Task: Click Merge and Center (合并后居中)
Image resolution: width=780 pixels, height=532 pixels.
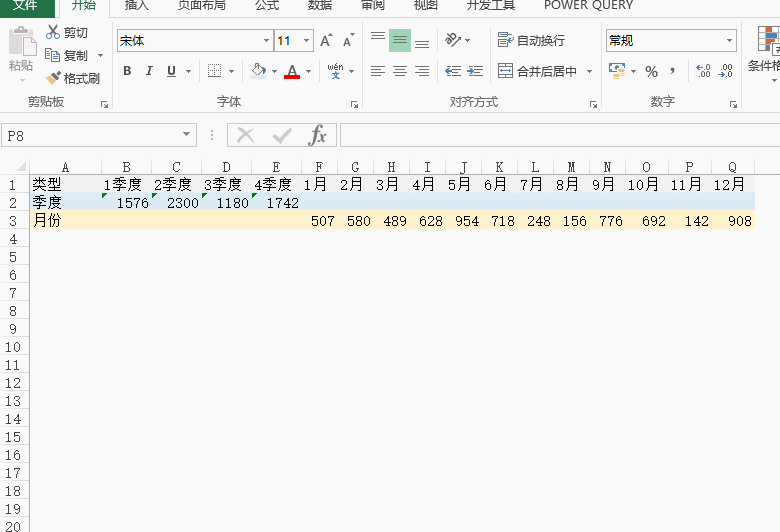Action: click(x=537, y=71)
